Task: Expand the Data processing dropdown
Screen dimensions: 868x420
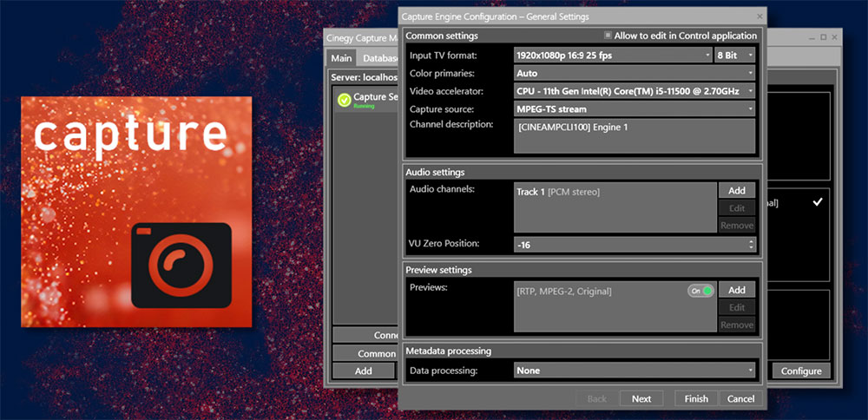Action: 635,371
